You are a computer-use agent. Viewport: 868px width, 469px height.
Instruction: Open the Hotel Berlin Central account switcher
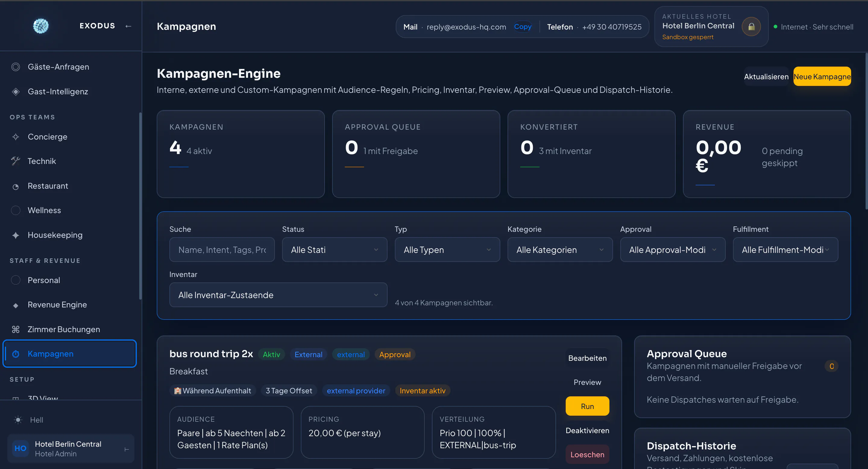pyautogui.click(x=71, y=449)
